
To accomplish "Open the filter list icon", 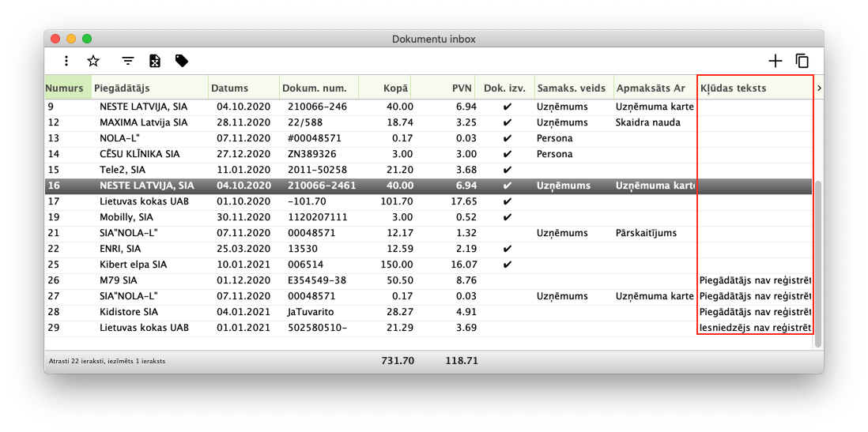I will tap(128, 61).
